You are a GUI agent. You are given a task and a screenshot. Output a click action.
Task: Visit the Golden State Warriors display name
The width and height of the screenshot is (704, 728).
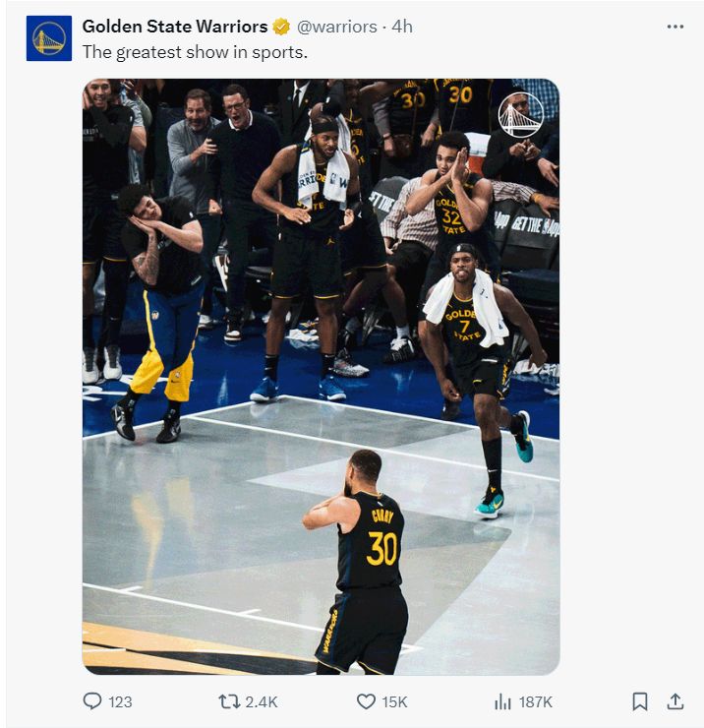tap(175, 27)
